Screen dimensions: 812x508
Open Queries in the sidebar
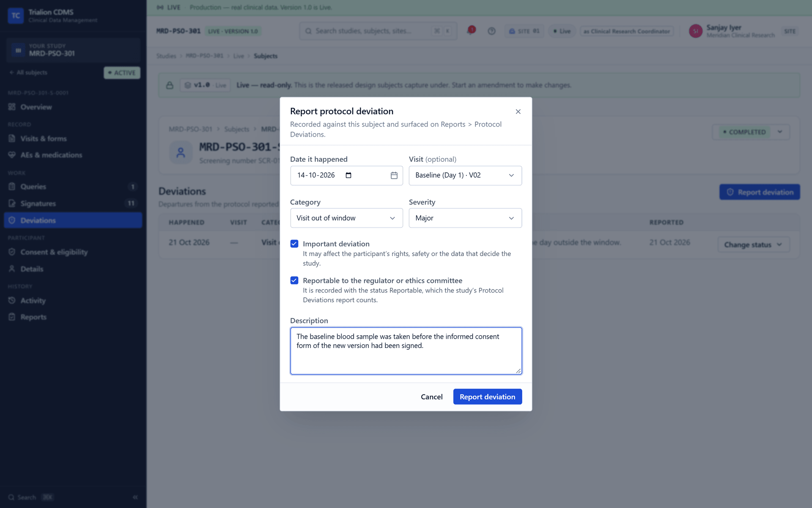[x=73, y=187]
